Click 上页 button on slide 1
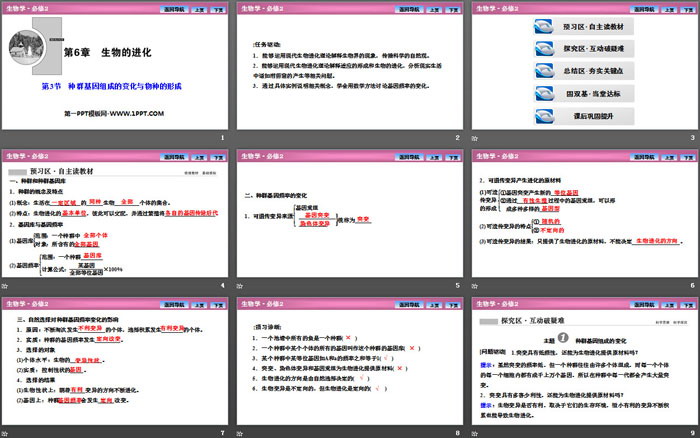Screen dimensions: 700x438 coord(199,9)
